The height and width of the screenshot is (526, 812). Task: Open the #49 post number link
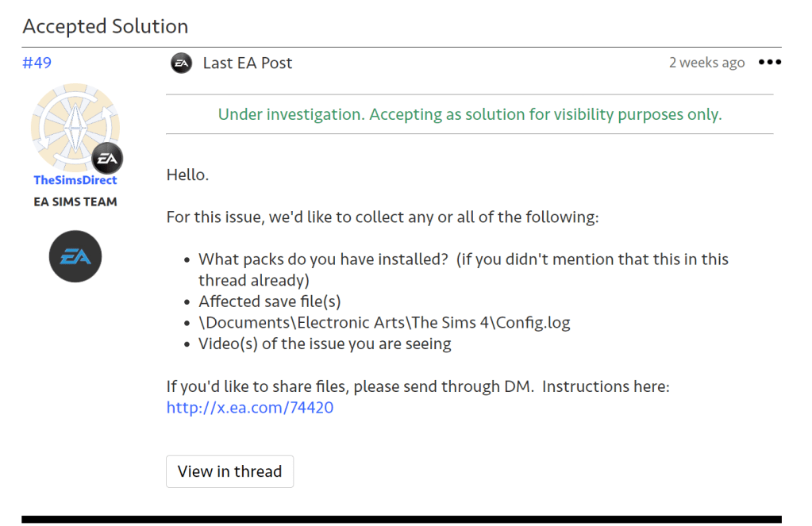click(37, 63)
